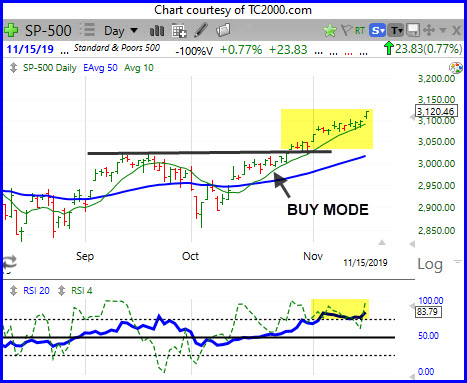Screen dimensions: 467x383
Task: Click the -100%V volume value
Action: click(x=194, y=51)
